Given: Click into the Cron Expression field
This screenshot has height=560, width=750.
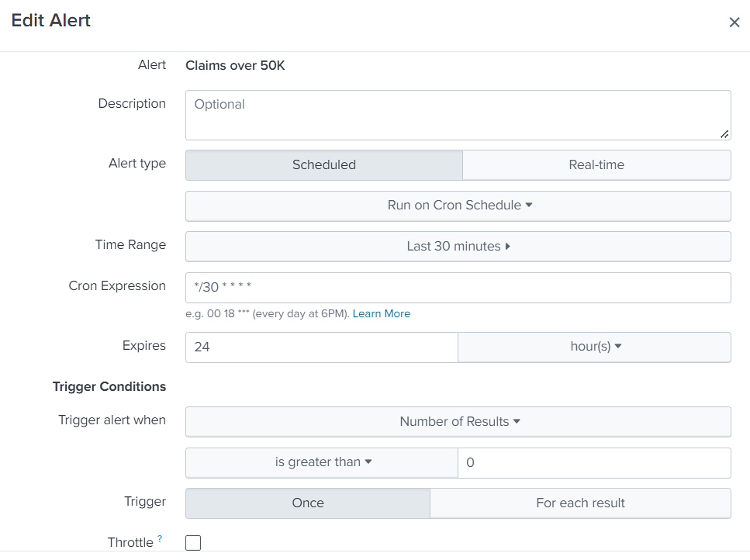Looking at the screenshot, I should (458, 287).
